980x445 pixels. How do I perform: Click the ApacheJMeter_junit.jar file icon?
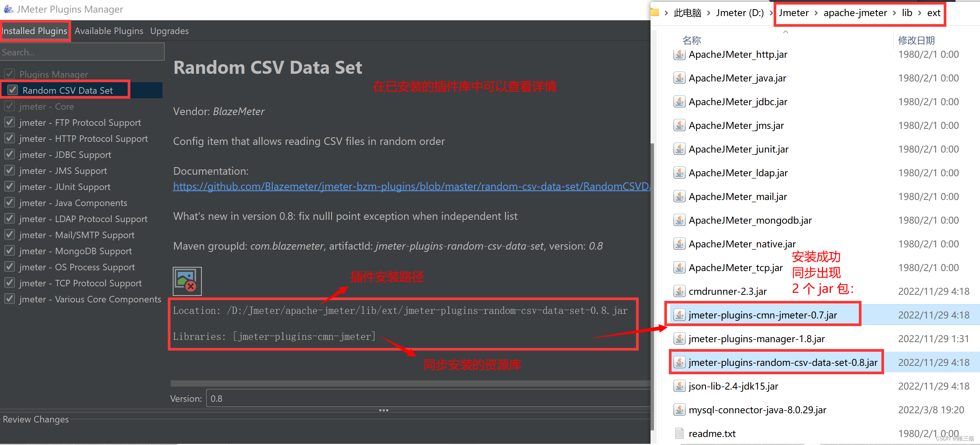click(x=679, y=149)
